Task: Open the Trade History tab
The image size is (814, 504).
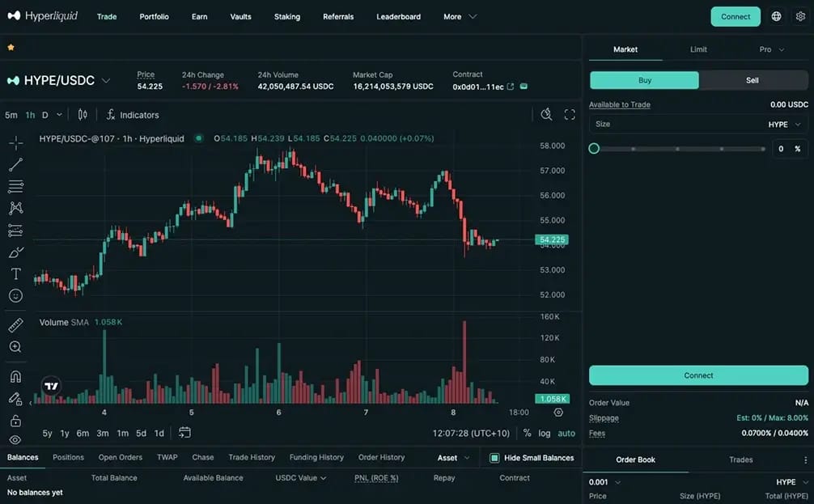Action: pos(252,457)
